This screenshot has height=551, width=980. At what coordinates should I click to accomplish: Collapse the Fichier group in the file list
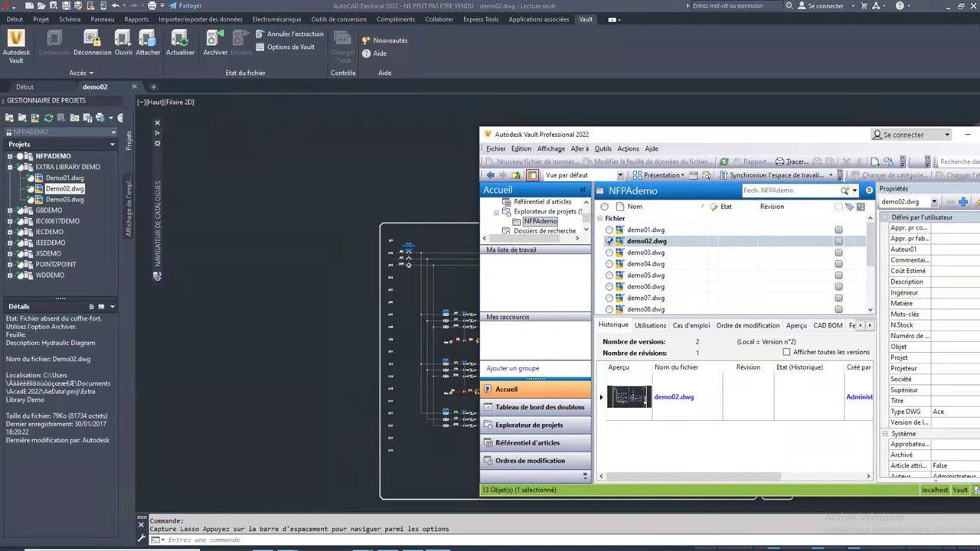(x=600, y=219)
